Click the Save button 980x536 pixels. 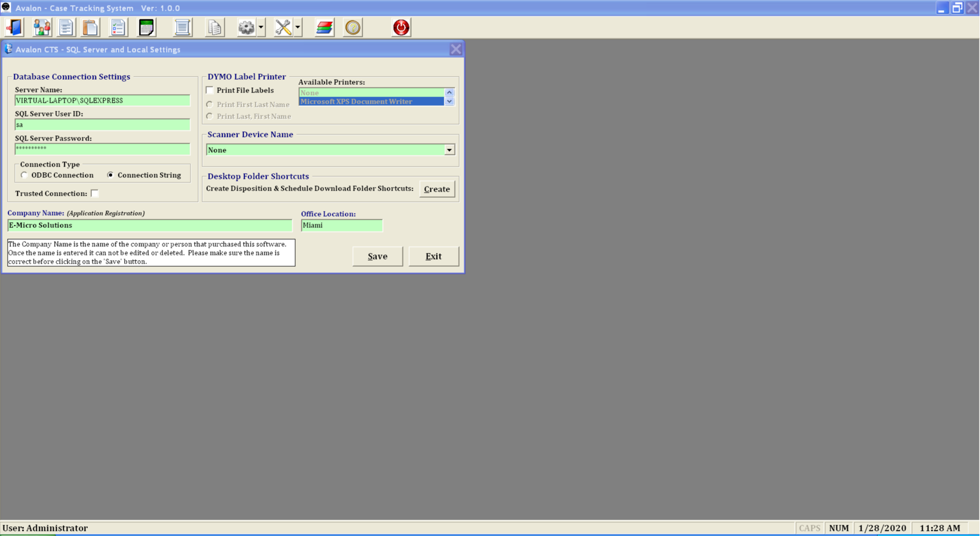[377, 257]
